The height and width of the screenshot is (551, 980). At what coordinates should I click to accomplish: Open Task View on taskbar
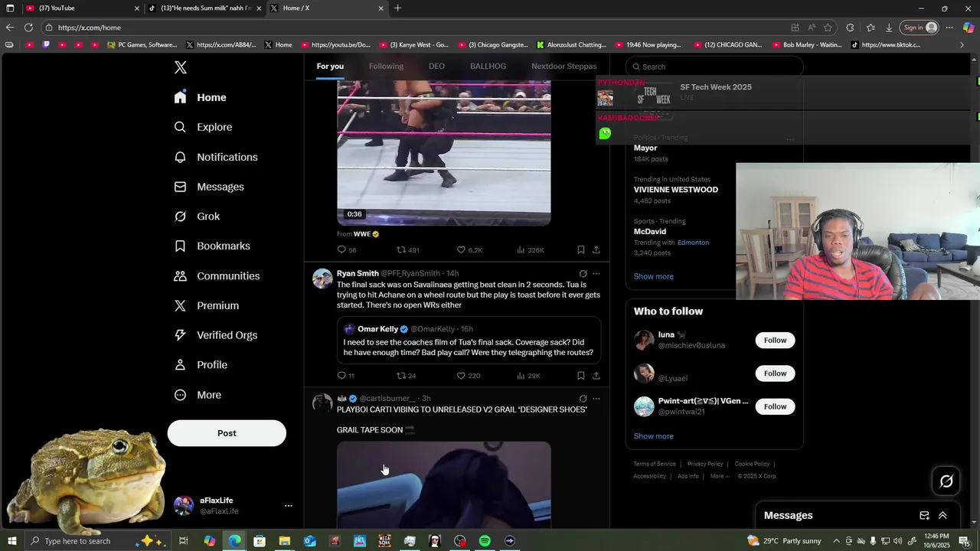(x=184, y=541)
